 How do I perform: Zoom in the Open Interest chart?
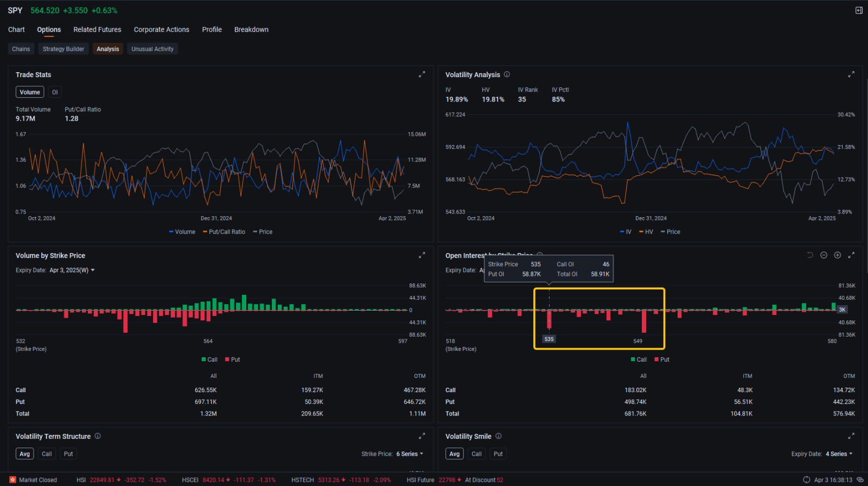point(838,255)
